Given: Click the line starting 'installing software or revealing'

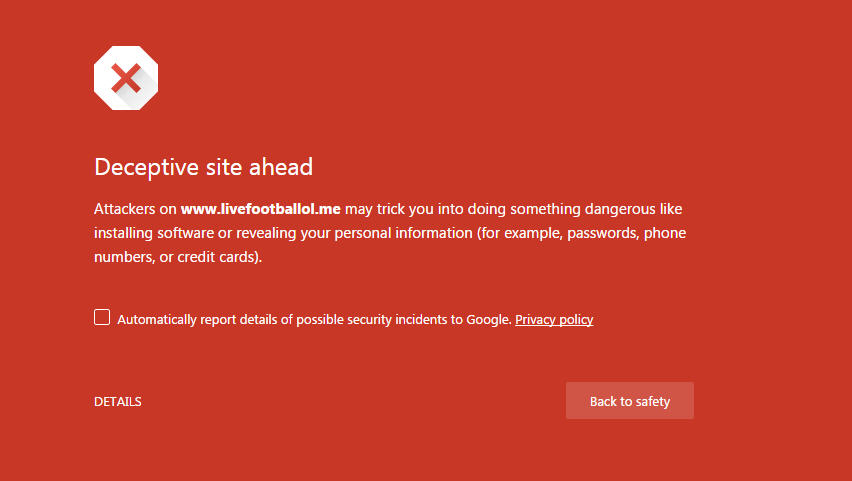Looking at the screenshot, I should 390,233.
